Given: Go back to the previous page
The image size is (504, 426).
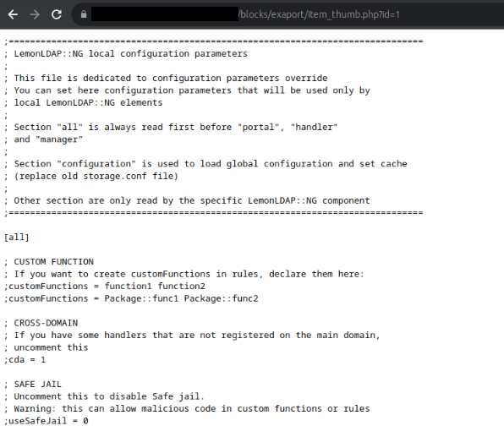Looking at the screenshot, I should [x=13, y=14].
